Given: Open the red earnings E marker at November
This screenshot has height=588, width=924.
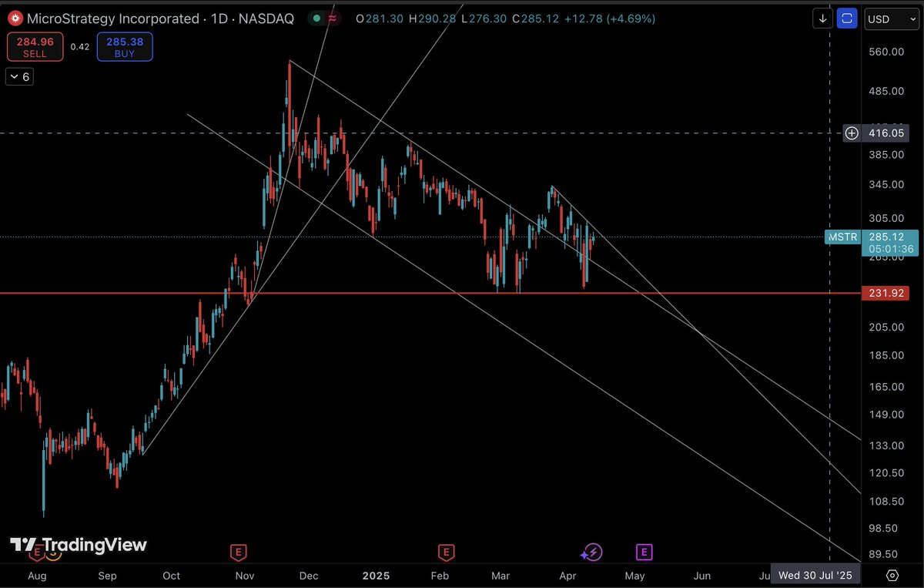Looking at the screenshot, I should coord(239,552).
